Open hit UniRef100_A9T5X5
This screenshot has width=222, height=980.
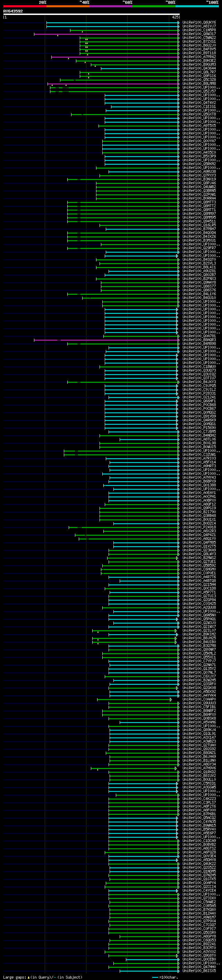click(199, 125)
